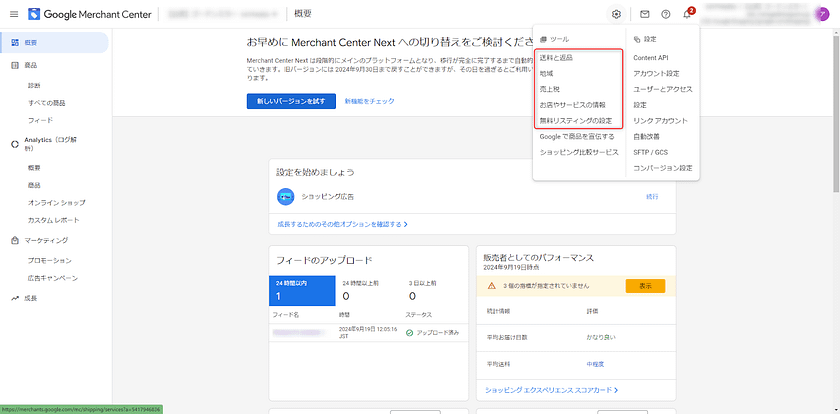Open アカウント設定 from settings menu
The height and width of the screenshot is (414, 840).
point(656,74)
